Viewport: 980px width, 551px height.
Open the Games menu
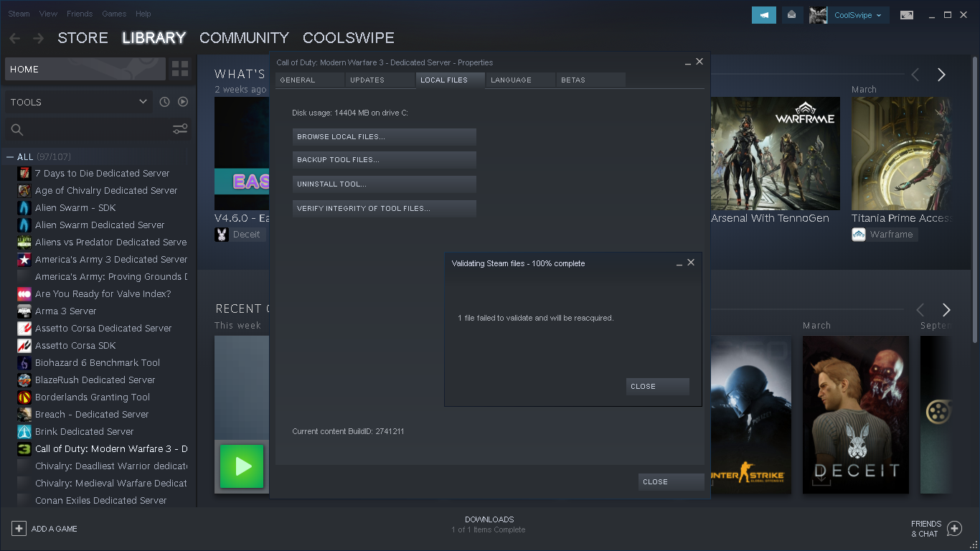(114, 14)
